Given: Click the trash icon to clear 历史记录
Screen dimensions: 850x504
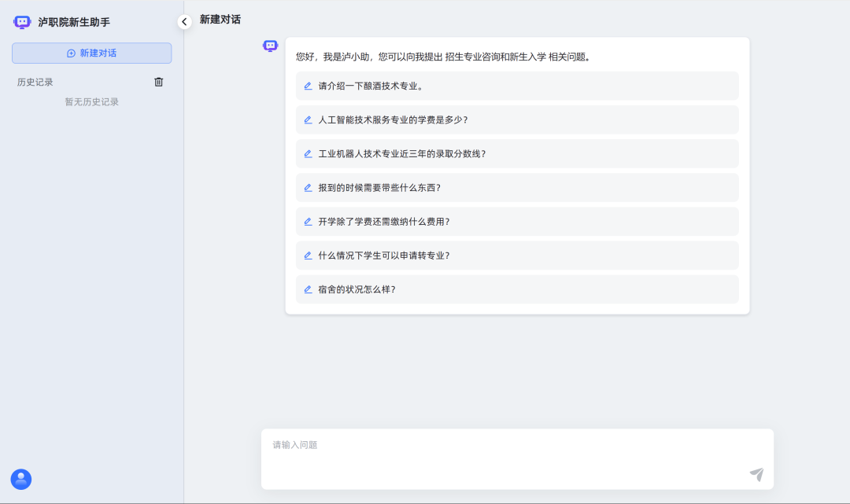Looking at the screenshot, I should [158, 82].
